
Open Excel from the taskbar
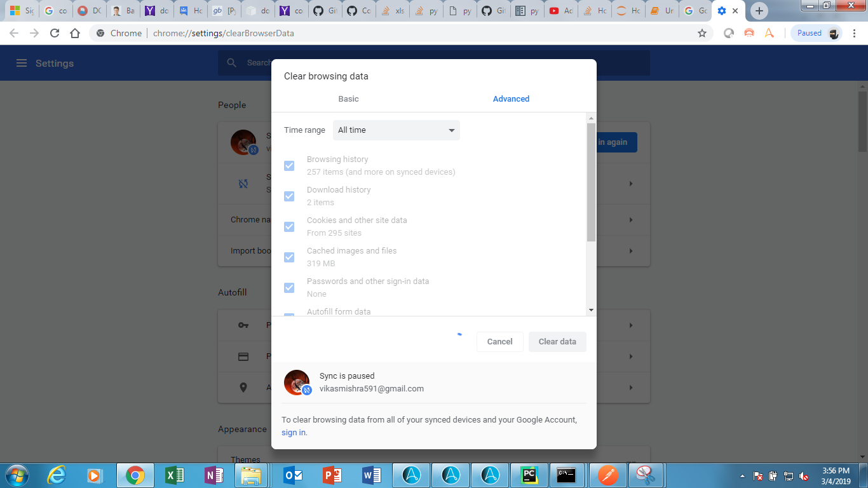pyautogui.click(x=174, y=475)
